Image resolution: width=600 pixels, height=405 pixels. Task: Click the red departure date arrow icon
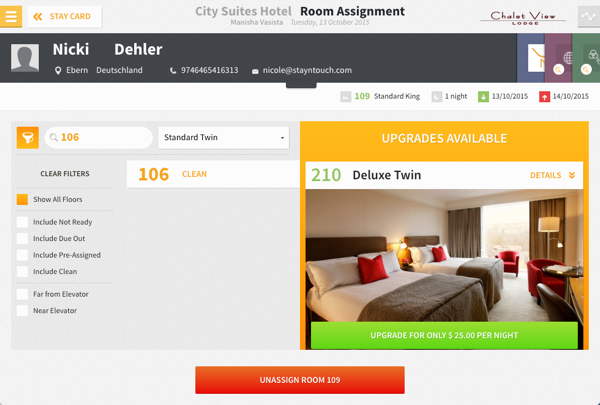[544, 96]
